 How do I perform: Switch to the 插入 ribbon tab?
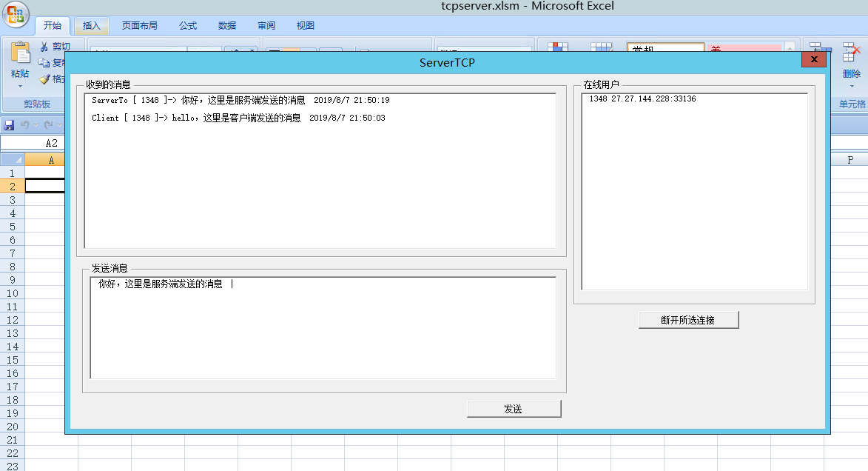(92, 24)
